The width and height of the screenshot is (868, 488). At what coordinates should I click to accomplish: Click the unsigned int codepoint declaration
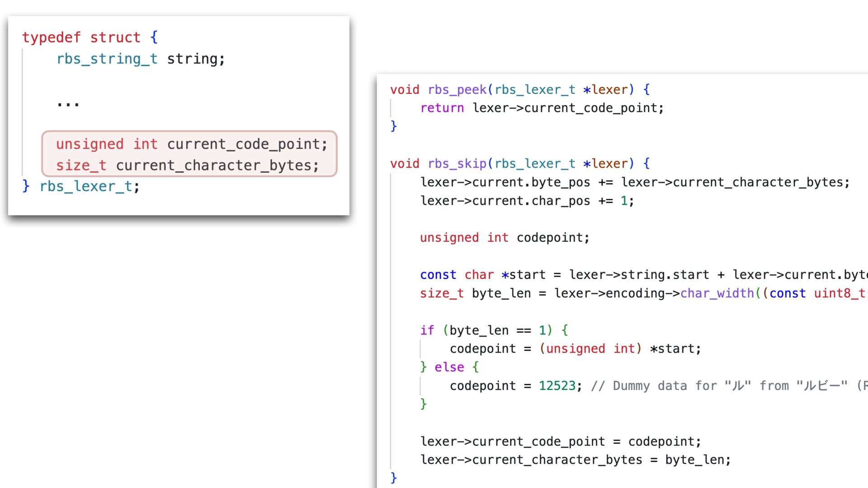(x=504, y=238)
